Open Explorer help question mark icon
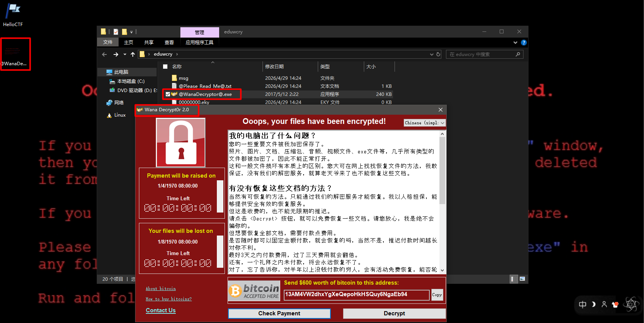644x323 pixels. click(x=523, y=43)
